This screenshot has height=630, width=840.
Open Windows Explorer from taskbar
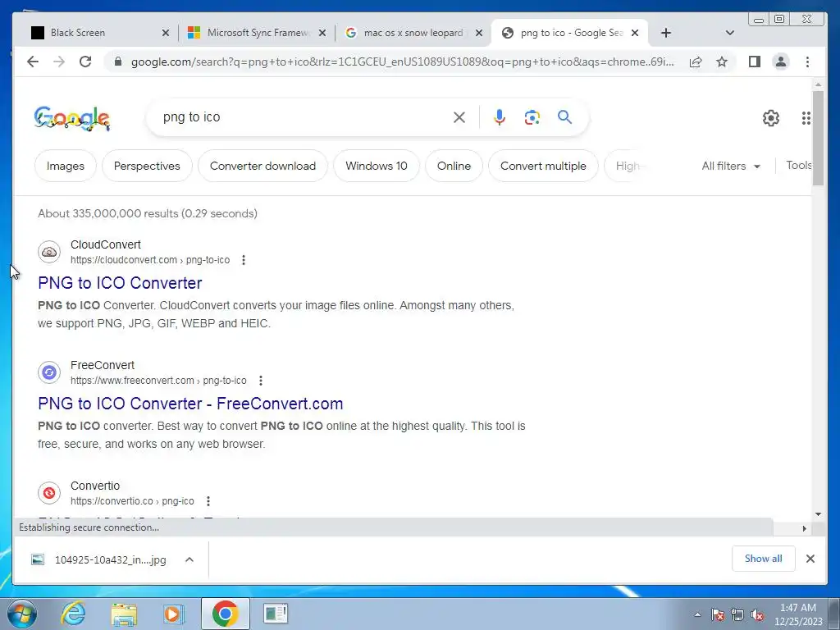click(x=124, y=614)
